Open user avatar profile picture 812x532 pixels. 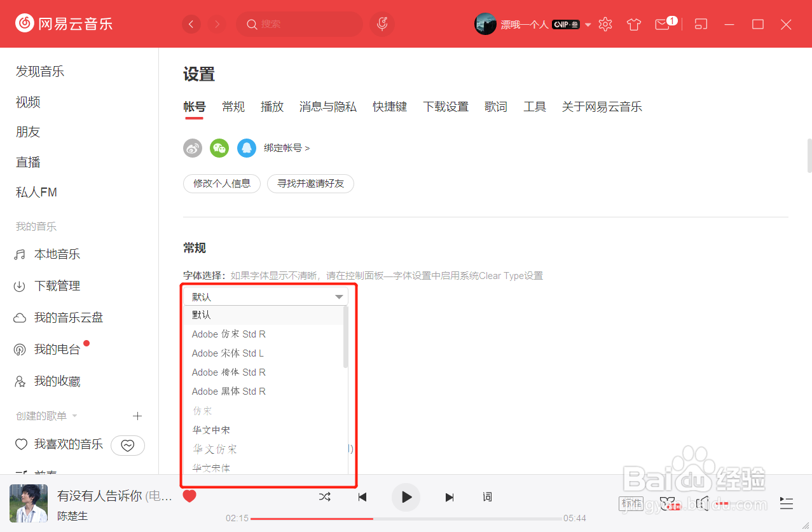coord(485,24)
